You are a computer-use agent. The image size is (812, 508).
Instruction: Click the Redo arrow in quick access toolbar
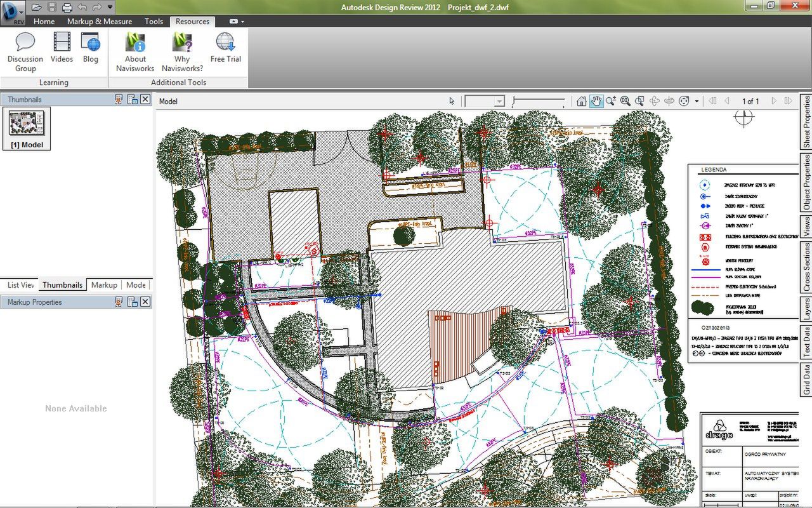click(97, 7)
